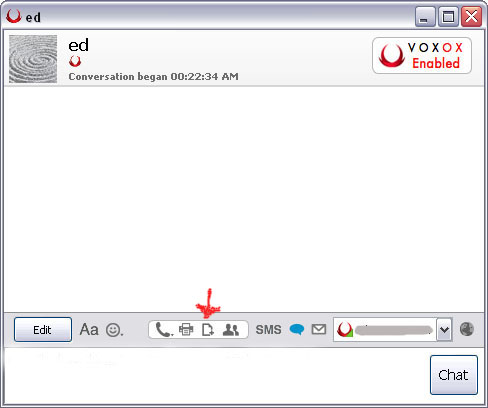Click the email envelope icon
488x408 pixels.
click(x=319, y=329)
